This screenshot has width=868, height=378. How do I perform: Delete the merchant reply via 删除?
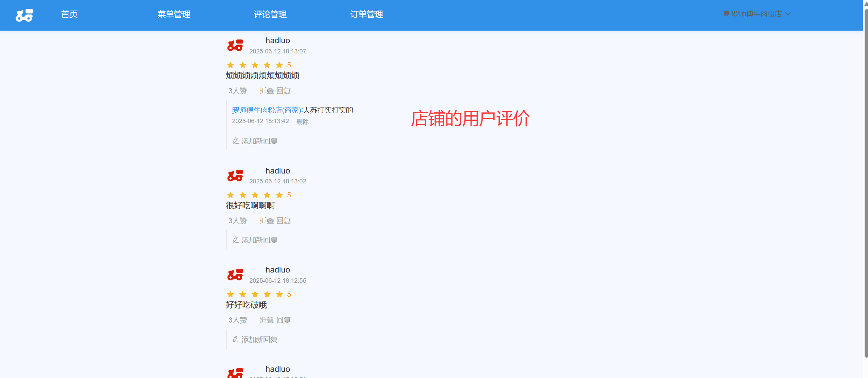coord(303,122)
